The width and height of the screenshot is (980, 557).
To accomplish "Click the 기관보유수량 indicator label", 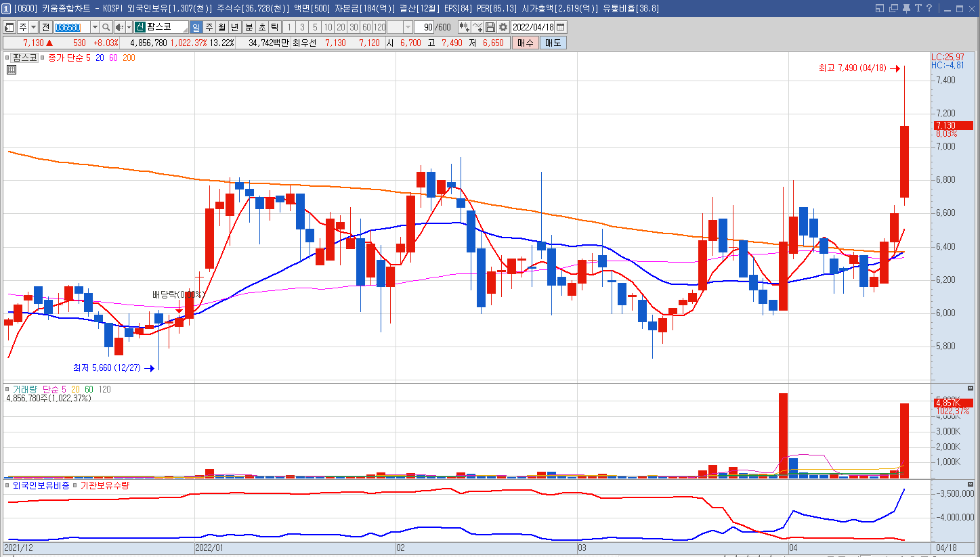I will (x=105, y=485).
